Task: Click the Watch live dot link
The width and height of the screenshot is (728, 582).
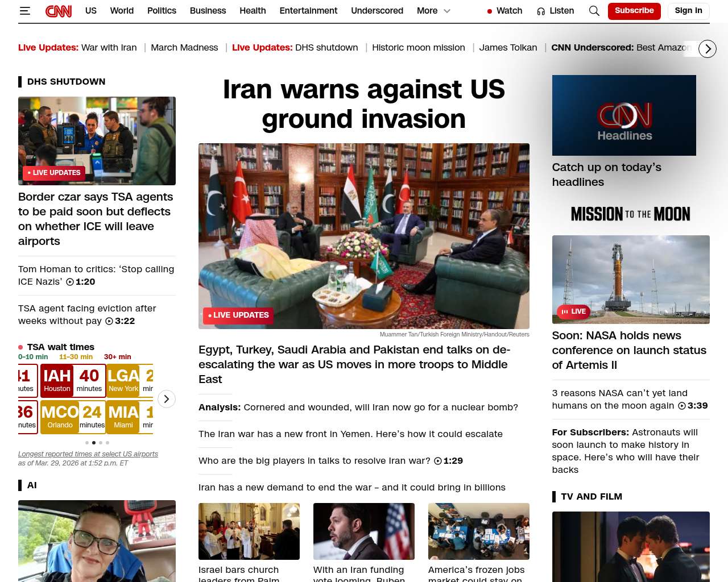Action: [x=504, y=11]
